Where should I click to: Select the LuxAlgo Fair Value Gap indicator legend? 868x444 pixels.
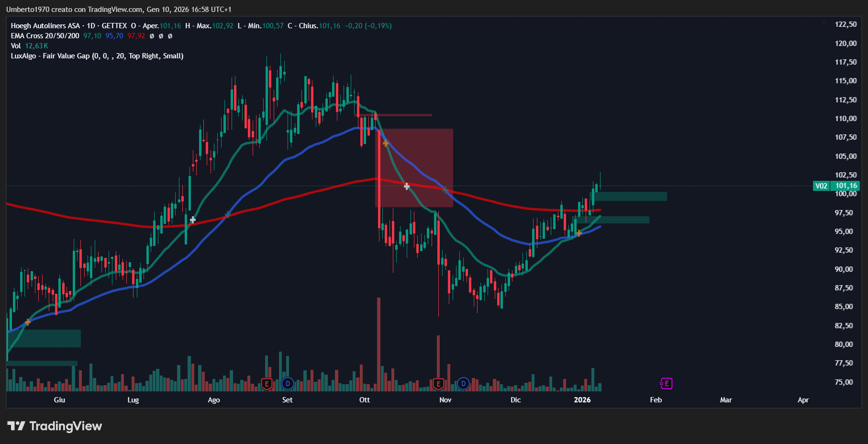(97, 56)
